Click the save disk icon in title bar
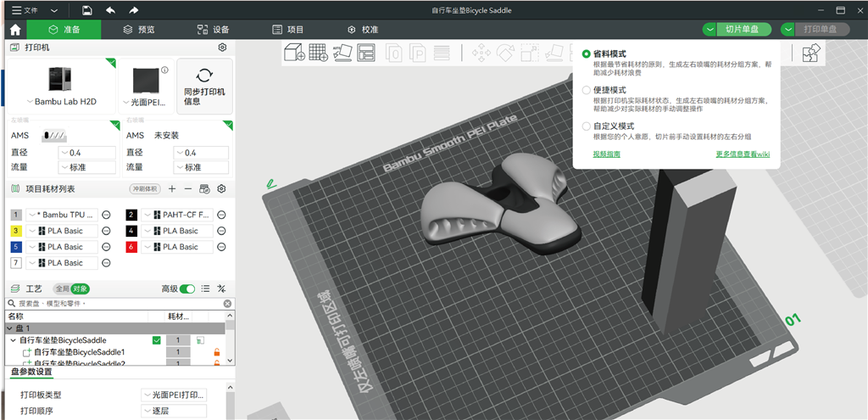868x420 pixels. tap(86, 10)
